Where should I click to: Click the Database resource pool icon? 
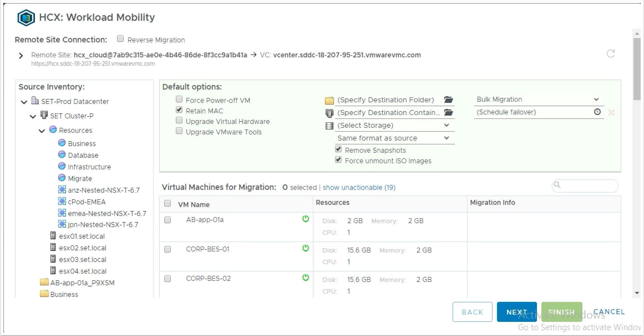[62, 154]
